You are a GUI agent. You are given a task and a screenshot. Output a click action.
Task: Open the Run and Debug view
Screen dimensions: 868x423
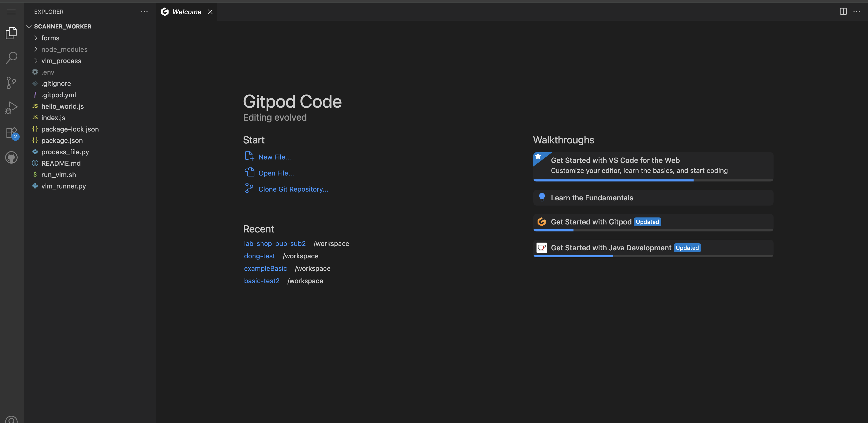11,107
